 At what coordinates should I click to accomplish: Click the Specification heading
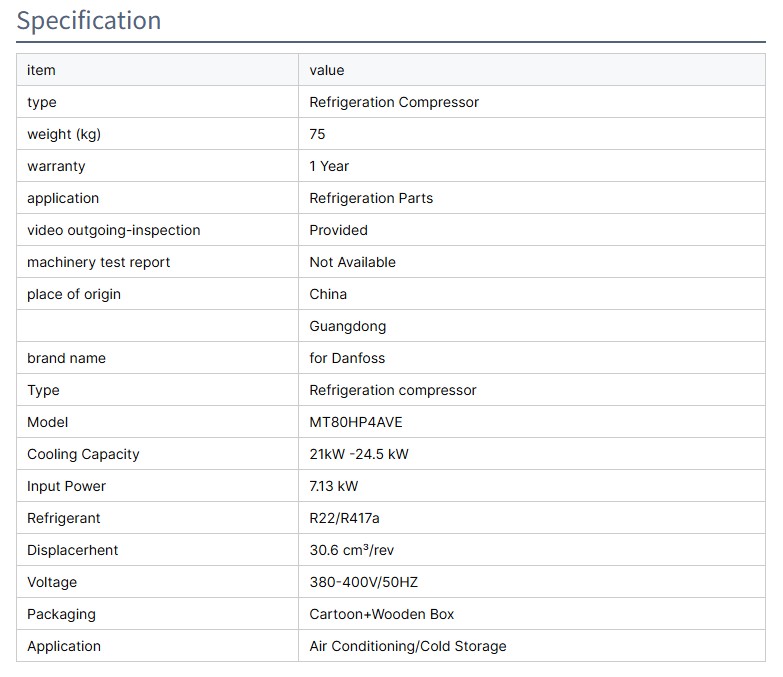coord(89,21)
